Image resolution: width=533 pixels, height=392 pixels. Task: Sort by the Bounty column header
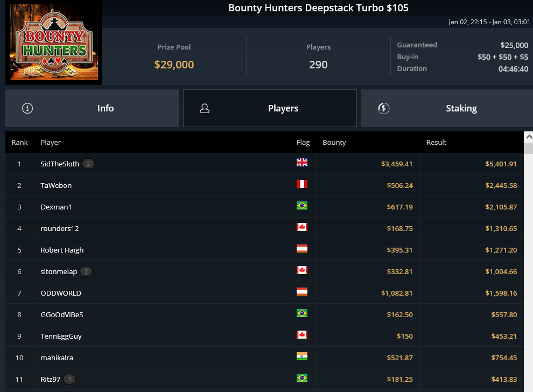pyautogui.click(x=334, y=143)
